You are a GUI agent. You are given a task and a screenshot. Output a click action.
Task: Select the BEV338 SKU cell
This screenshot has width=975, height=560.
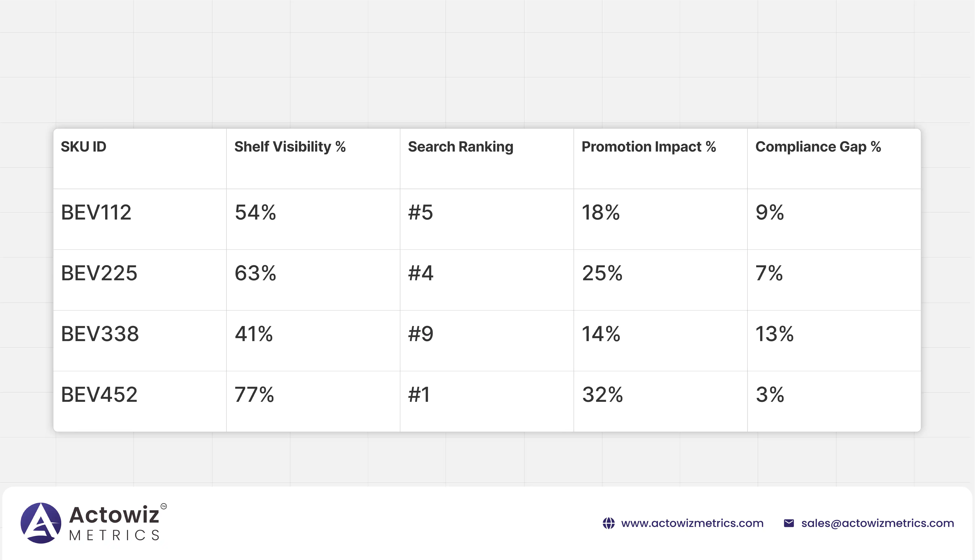tap(100, 333)
